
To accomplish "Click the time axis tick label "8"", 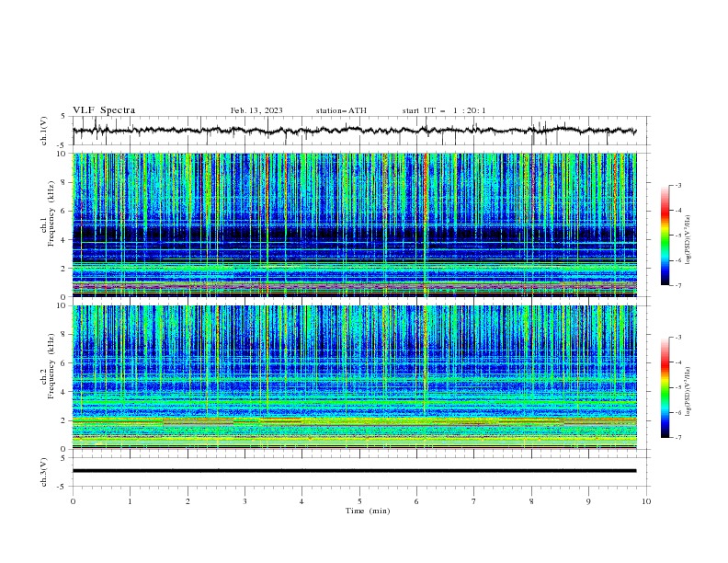I will (531, 501).
